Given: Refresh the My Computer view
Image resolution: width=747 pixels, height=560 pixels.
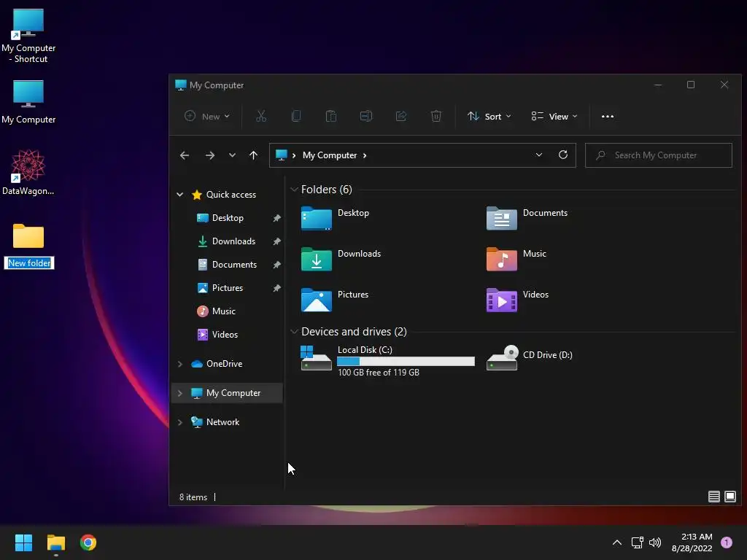Looking at the screenshot, I should click(x=563, y=155).
